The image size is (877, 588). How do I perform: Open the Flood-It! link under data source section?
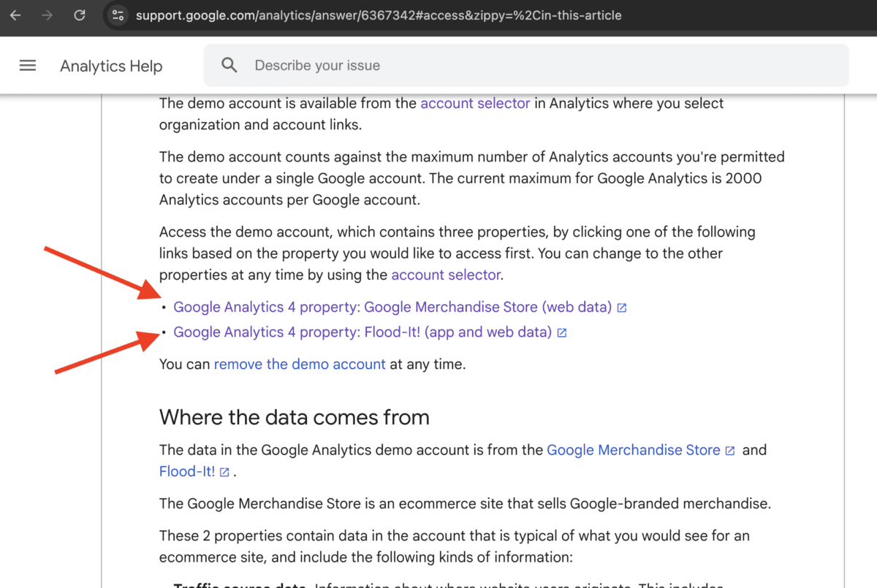[x=187, y=471]
